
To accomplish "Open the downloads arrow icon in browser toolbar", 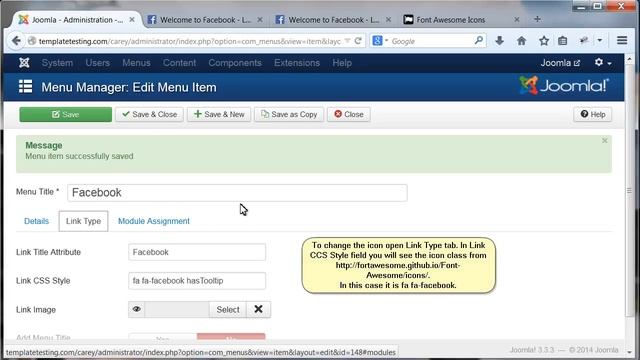I will [500, 40].
